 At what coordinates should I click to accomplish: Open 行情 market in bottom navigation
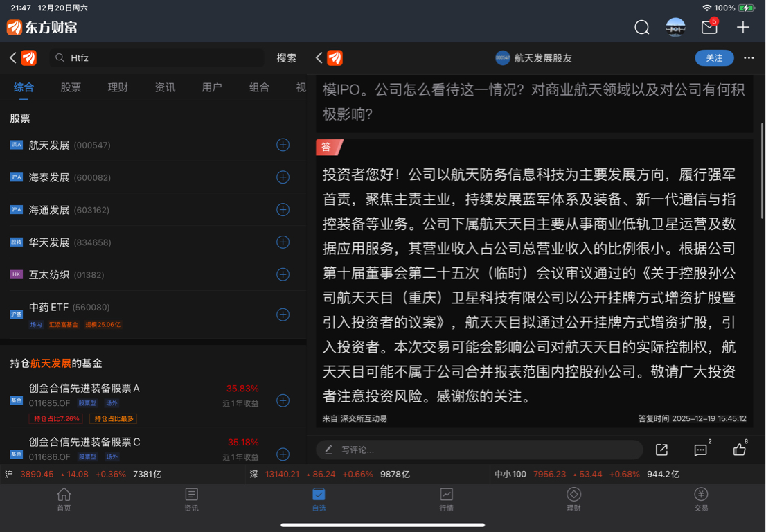point(447,499)
